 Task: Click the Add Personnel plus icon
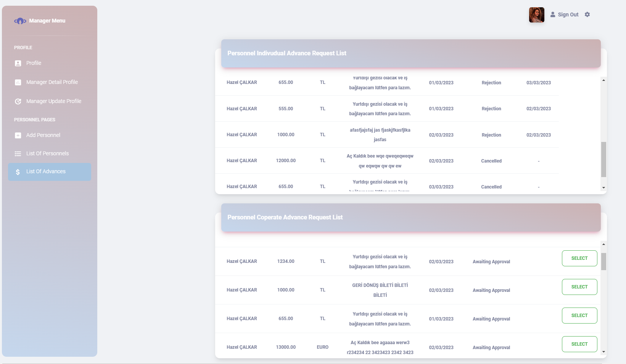[x=18, y=135]
